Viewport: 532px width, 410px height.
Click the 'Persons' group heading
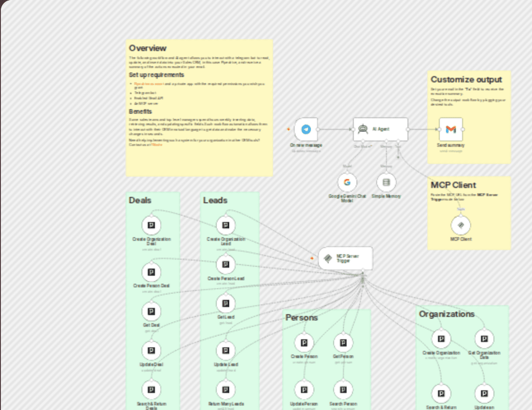coord(302,318)
